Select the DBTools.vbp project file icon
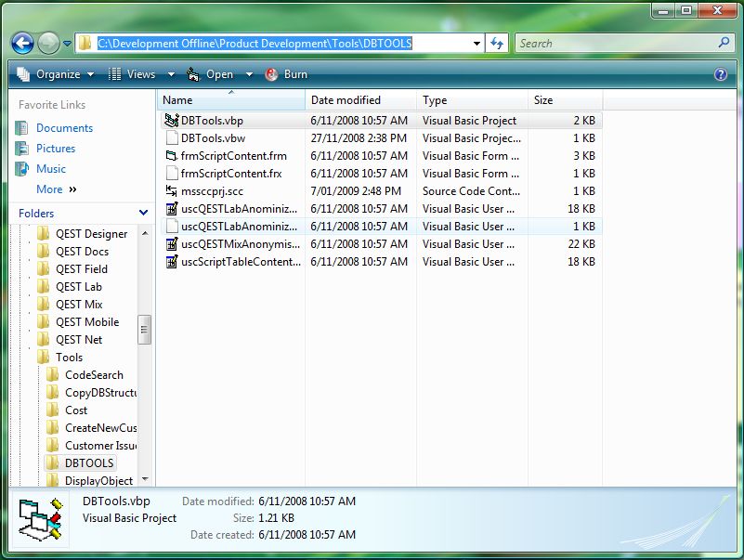This screenshot has width=744, height=560. coord(171,121)
